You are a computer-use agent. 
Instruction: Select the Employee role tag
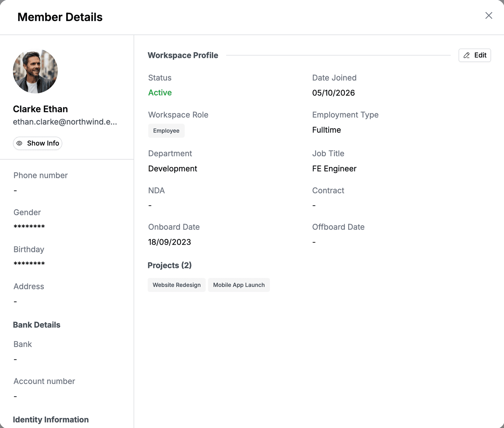[166, 131]
